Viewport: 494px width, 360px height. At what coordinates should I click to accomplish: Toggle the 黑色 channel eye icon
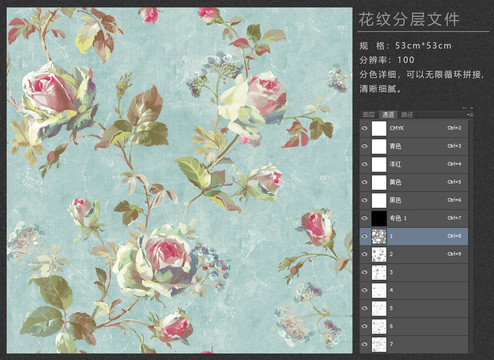365,200
